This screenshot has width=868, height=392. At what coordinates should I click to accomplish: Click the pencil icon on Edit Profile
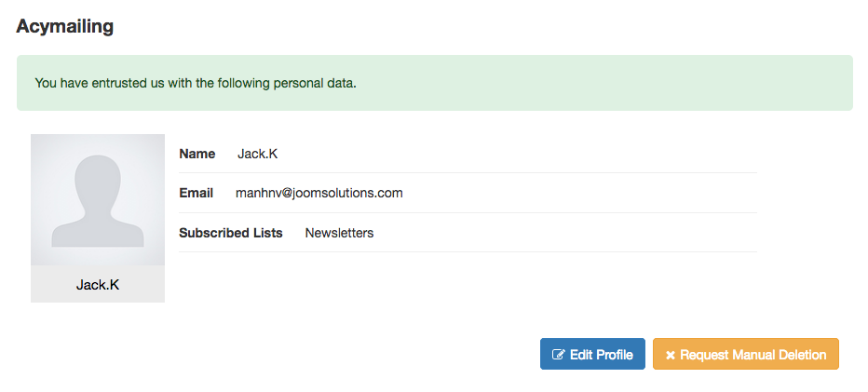tap(559, 355)
